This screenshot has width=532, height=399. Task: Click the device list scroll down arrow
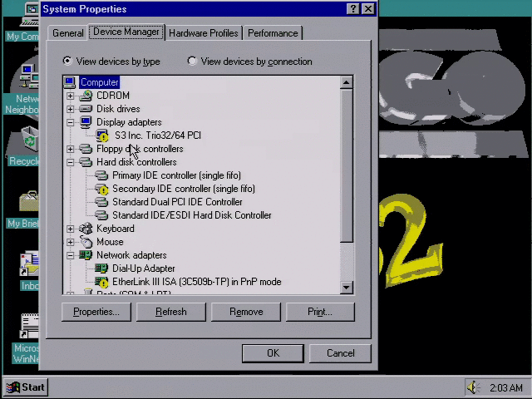pos(347,288)
